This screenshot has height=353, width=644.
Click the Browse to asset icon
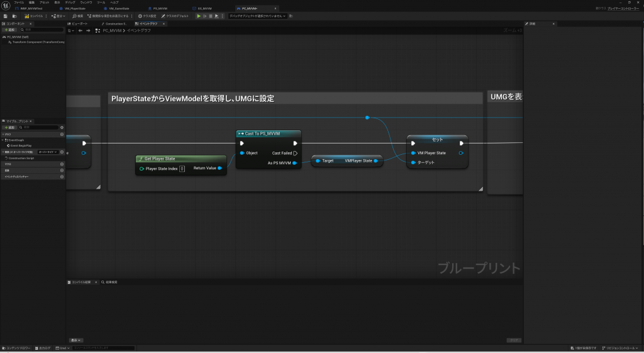14,16
